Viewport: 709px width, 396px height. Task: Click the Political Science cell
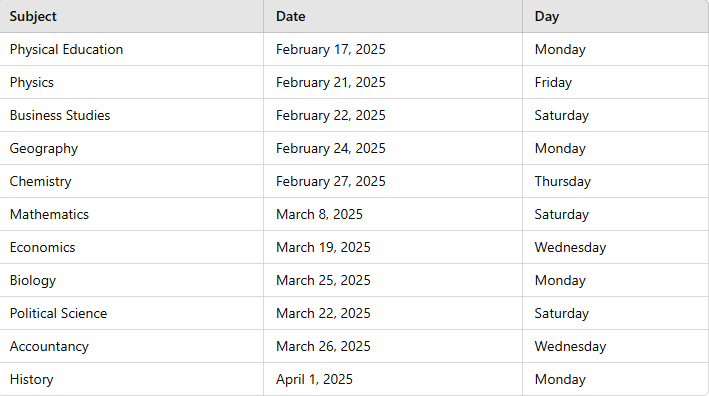tap(132, 313)
